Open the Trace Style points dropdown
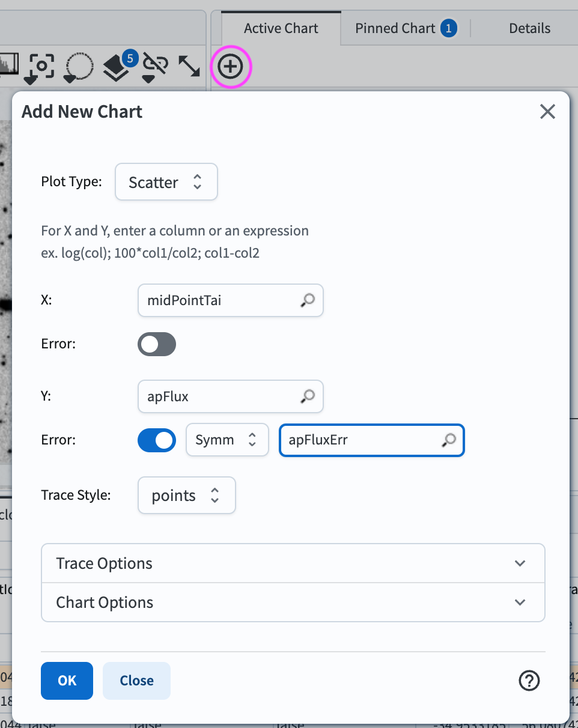 pyautogui.click(x=186, y=496)
